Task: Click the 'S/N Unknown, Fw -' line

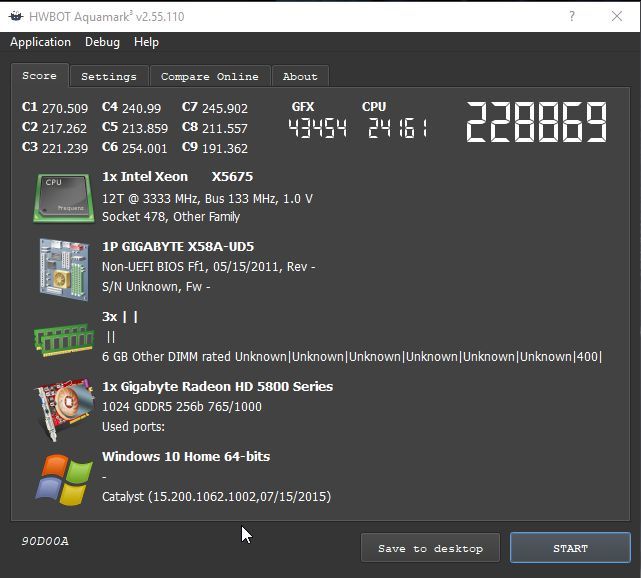Action: coord(156,287)
